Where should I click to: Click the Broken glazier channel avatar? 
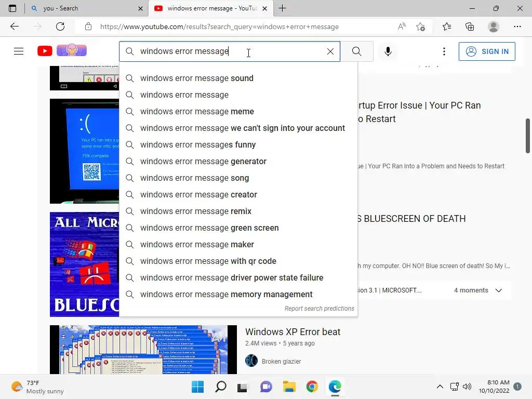(251, 361)
